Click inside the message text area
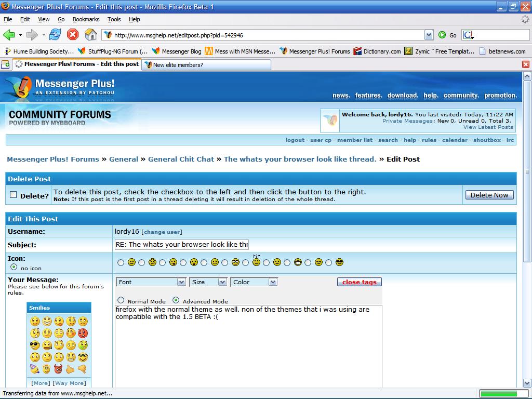This screenshot has height=399, width=532. point(248,346)
